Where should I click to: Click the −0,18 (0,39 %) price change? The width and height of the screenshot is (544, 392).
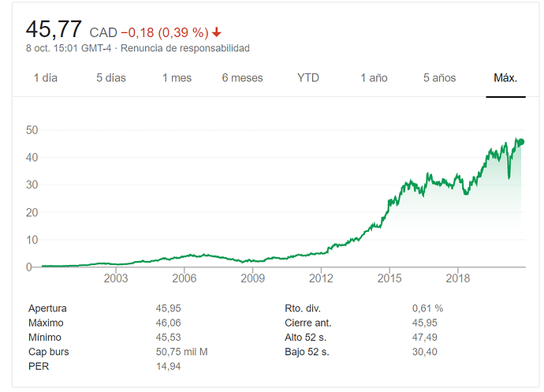(164, 32)
